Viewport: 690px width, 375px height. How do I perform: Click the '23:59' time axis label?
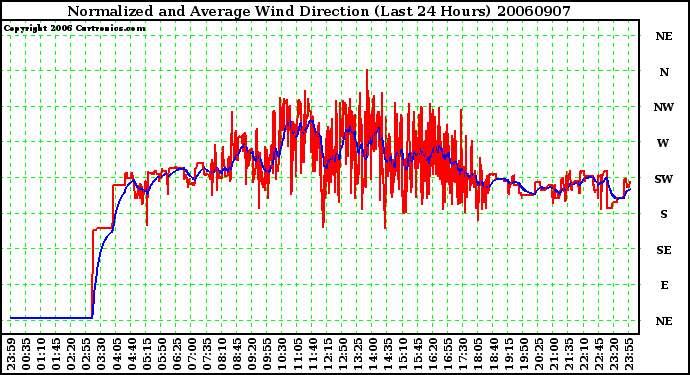(11, 354)
